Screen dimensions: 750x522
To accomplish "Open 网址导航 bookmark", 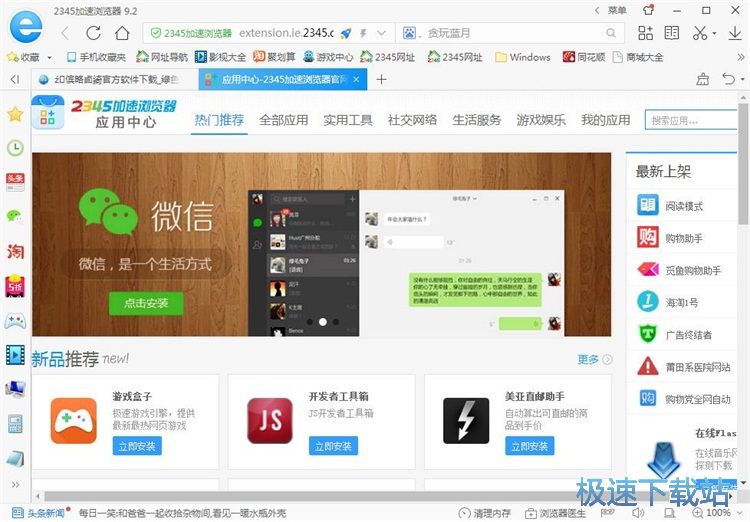I will 162,57.
